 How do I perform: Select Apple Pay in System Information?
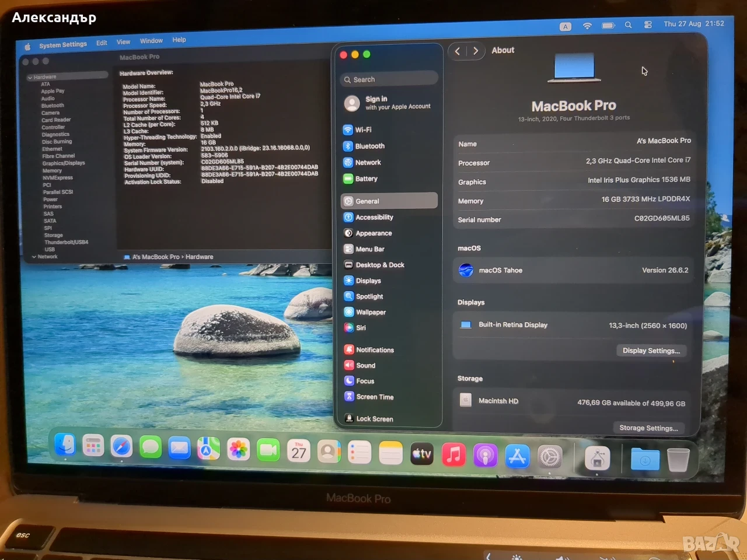[x=53, y=91]
